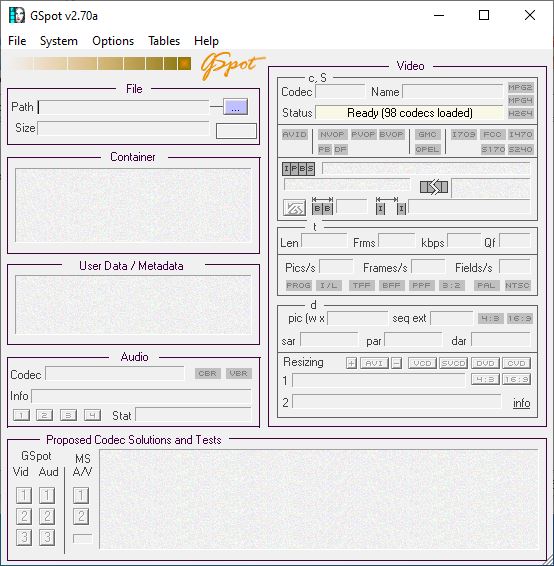
Task: Open the Tables menu
Action: coord(164,41)
